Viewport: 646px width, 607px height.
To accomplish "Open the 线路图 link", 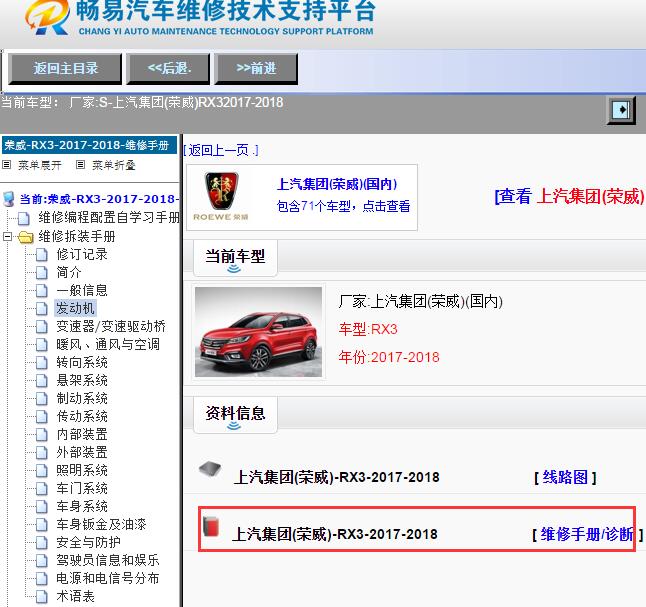I will click(x=565, y=478).
